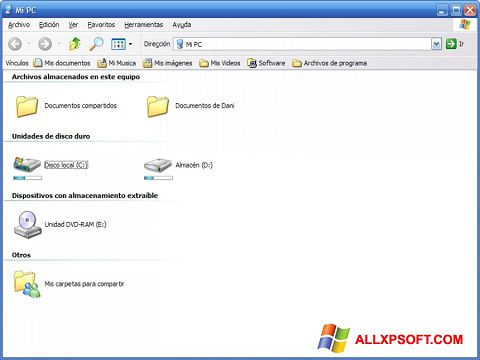Image resolution: width=480 pixels, height=360 pixels.
Task: Open the Favoritos menu
Action: click(x=101, y=25)
